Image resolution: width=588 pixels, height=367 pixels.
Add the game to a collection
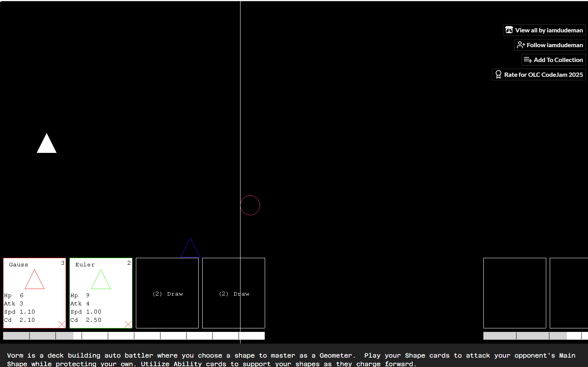point(553,60)
